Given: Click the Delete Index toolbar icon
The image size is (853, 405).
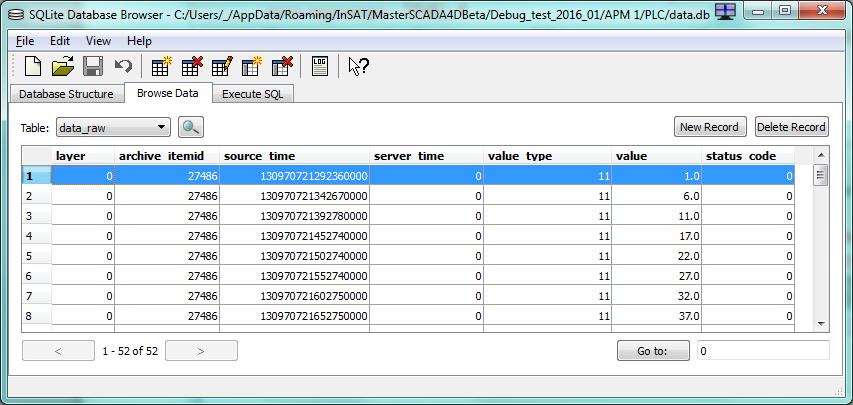Looking at the screenshot, I should click(282, 67).
